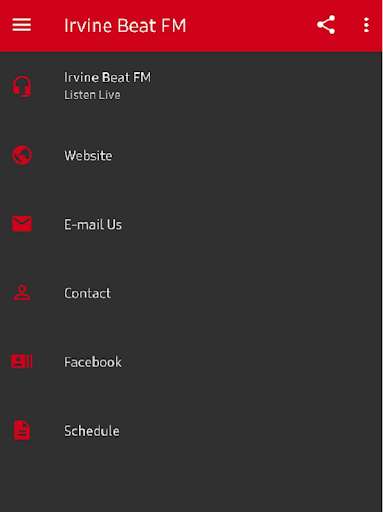Go to the Facebook menu item
This screenshot has height=512, width=383.
(x=191, y=362)
